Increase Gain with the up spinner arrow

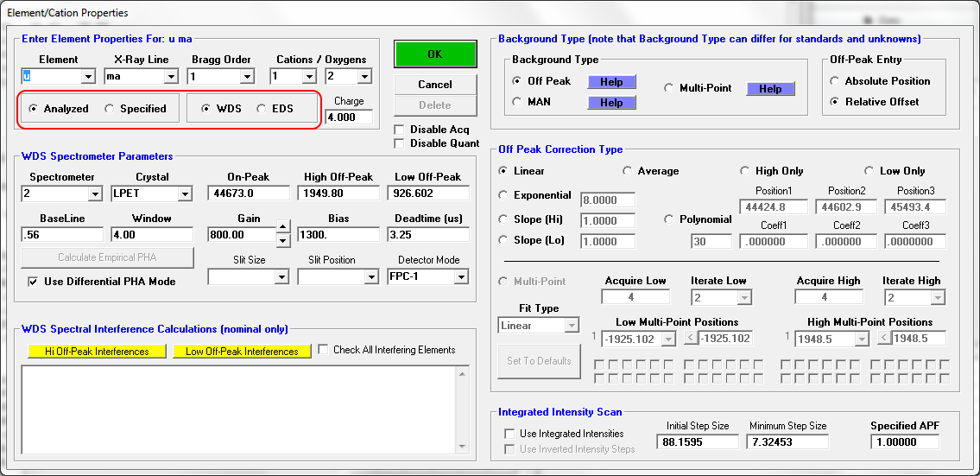tap(283, 229)
